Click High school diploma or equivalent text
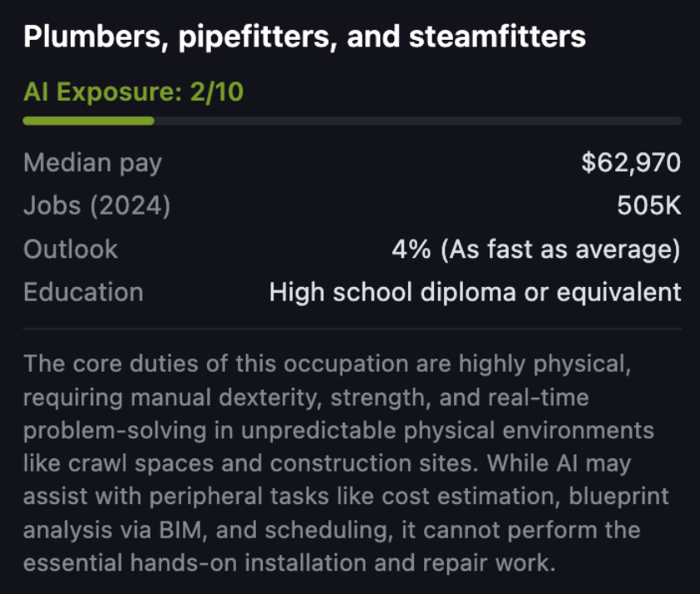This screenshot has width=700, height=594. click(475, 292)
